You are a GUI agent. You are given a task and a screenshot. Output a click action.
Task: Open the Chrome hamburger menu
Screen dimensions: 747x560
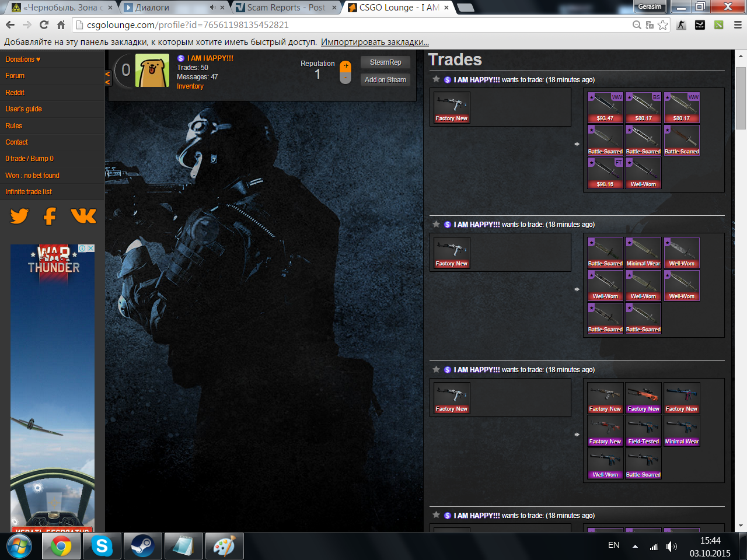(x=738, y=24)
